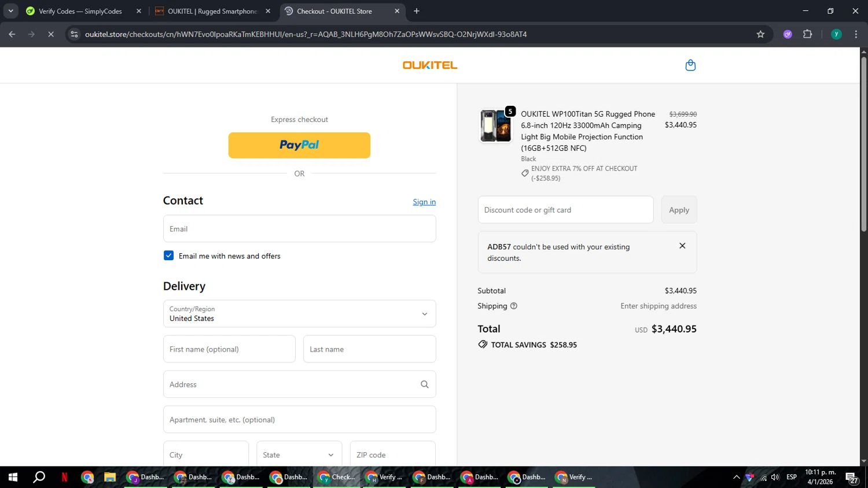Open File Explorer from taskbar

pos(110,477)
